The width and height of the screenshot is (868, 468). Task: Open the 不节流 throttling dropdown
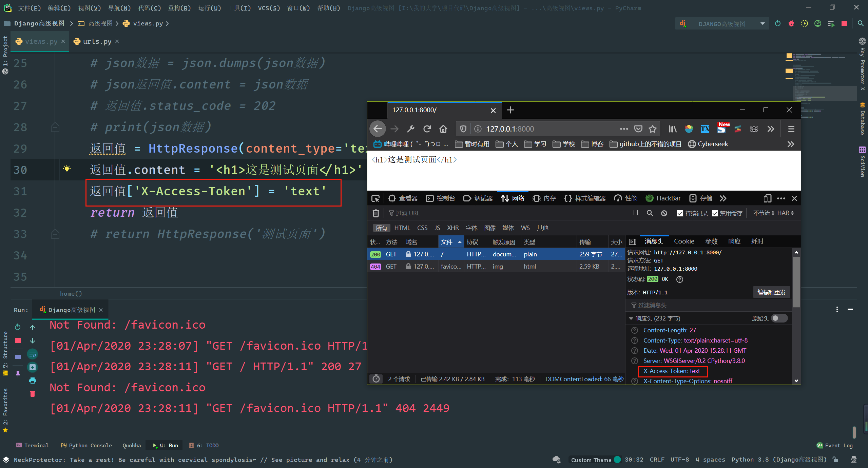point(764,213)
